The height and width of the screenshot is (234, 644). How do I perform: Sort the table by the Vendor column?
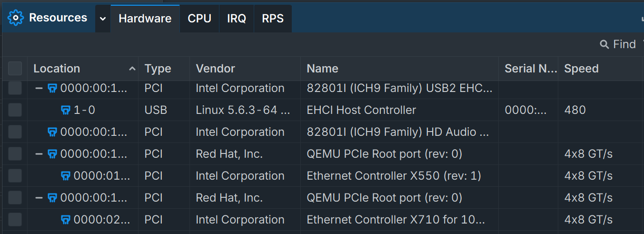216,69
